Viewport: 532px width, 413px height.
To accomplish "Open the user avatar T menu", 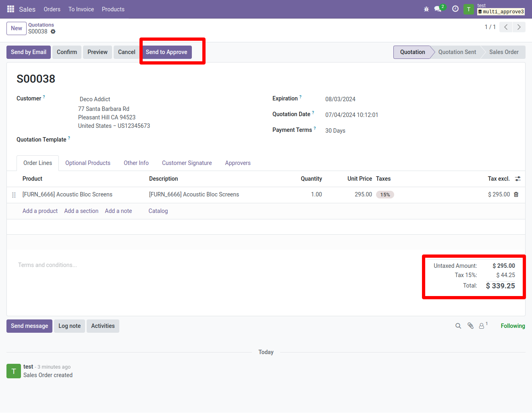I will [469, 9].
